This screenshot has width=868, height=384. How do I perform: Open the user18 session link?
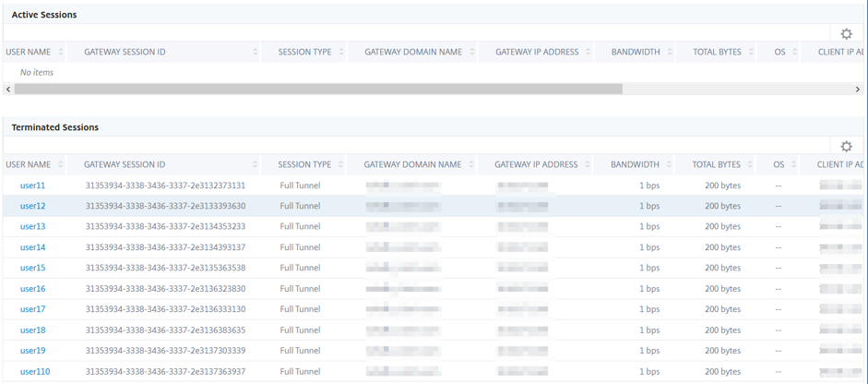pos(32,330)
